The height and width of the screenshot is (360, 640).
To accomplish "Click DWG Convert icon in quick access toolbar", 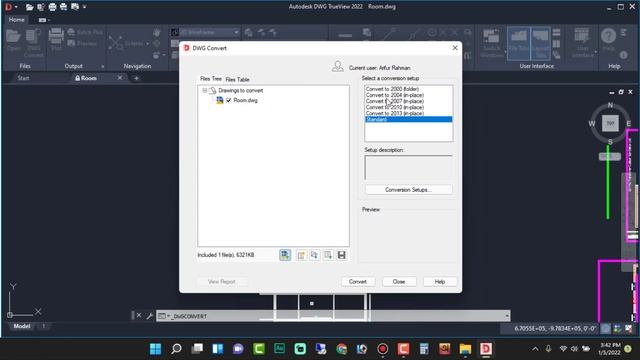I will pyautogui.click(x=41, y=7).
